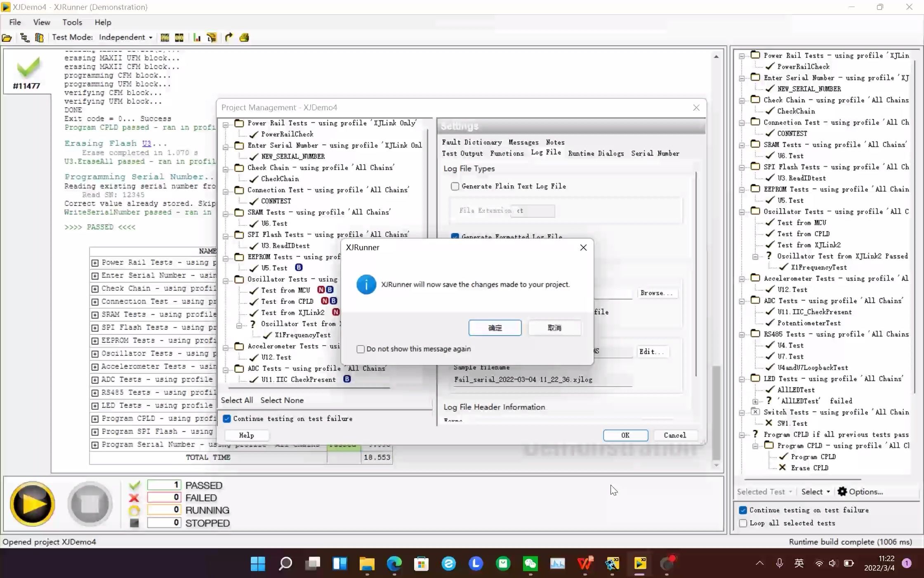Click the test output vertical scrollbar
This screenshot has height=578, width=924.
click(x=717, y=412)
